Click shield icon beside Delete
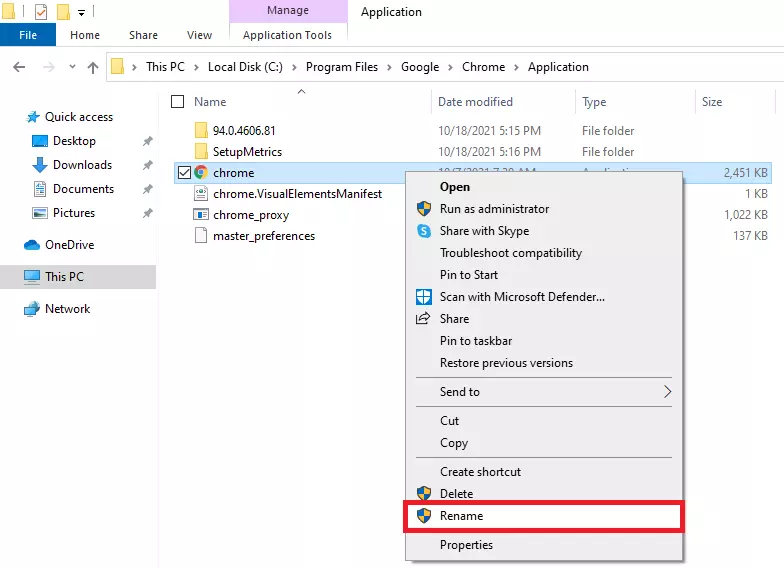This screenshot has width=784, height=568. pyautogui.click(x=424, y=494)
